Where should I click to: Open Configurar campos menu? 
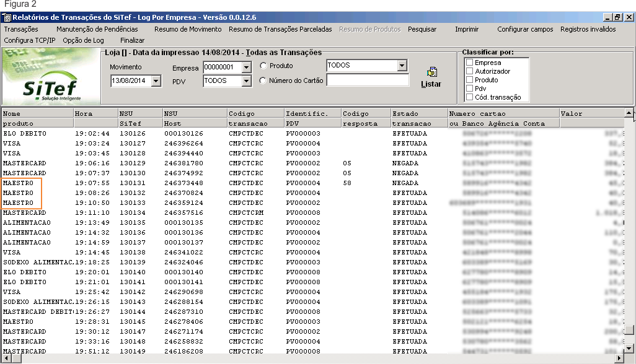pos(525,29)
